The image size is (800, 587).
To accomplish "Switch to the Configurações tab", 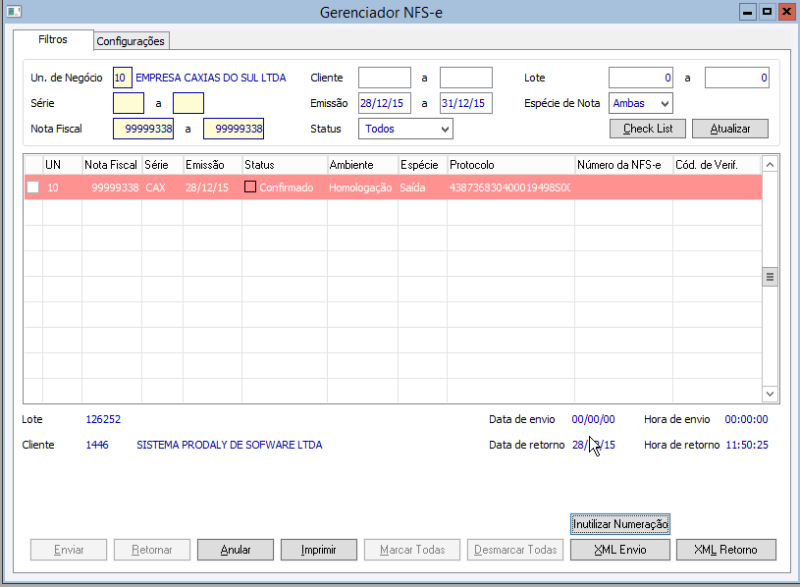I will pos(131,41).
